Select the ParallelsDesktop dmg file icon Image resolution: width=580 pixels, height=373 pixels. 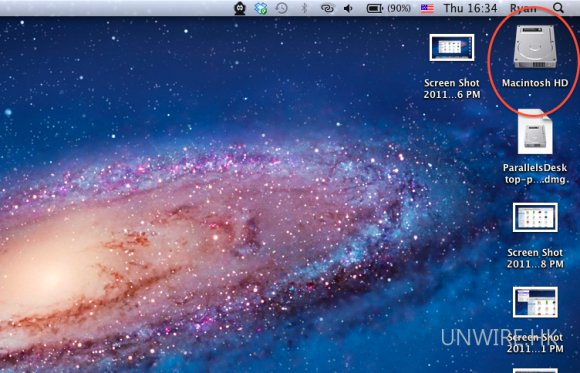pos(535,132)
